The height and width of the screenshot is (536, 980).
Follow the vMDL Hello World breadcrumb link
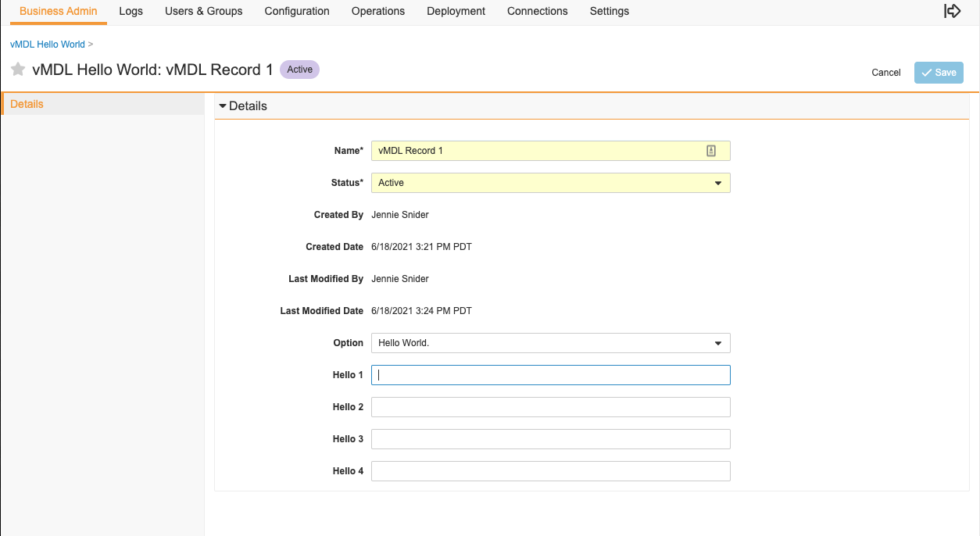[48, 44]
